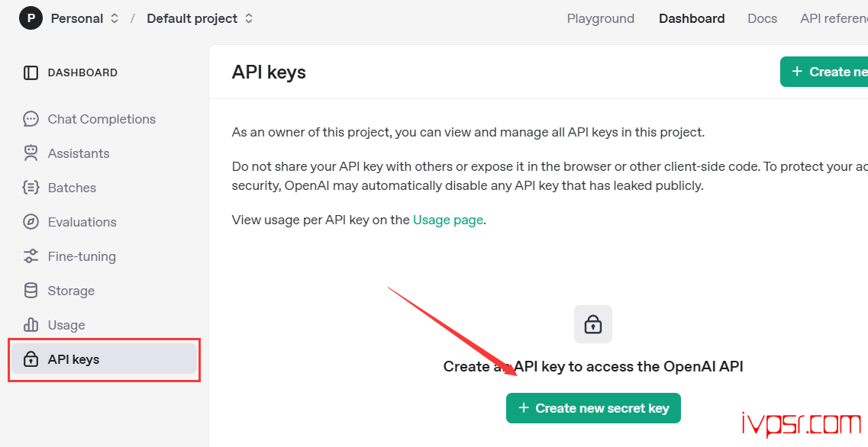Image resolution: width=868 pixels, height=447 pixels.
Task: Expand the Personal organization switcher
Action: point(85,18)
